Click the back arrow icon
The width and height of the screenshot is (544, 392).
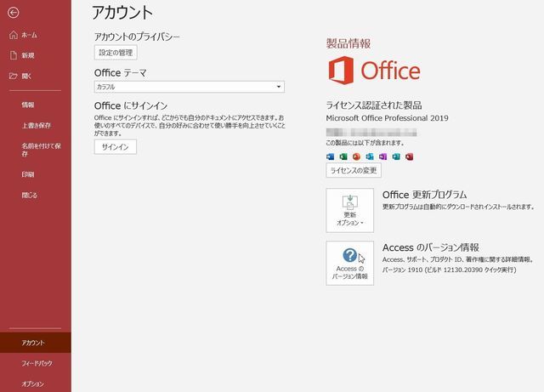(x=14, y=13)
